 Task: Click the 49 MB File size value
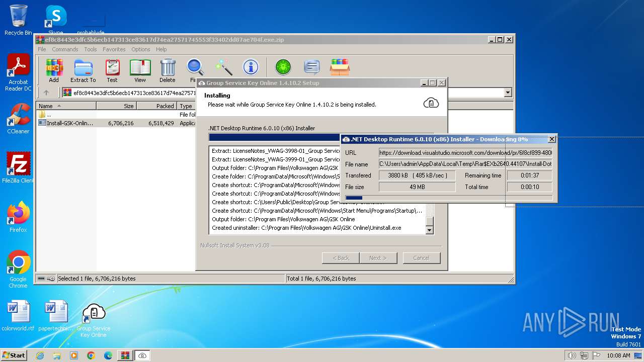[x=417, y=187]
